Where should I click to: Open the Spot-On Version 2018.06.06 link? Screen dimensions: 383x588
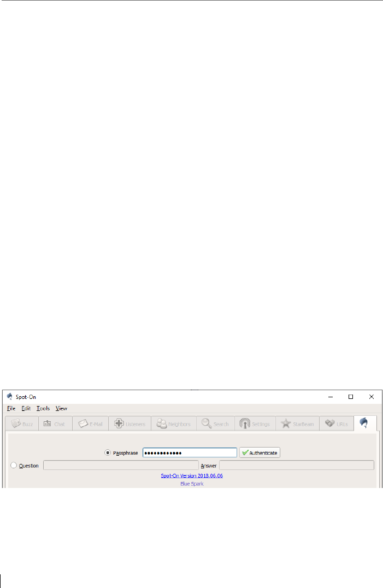click(192, 475)
